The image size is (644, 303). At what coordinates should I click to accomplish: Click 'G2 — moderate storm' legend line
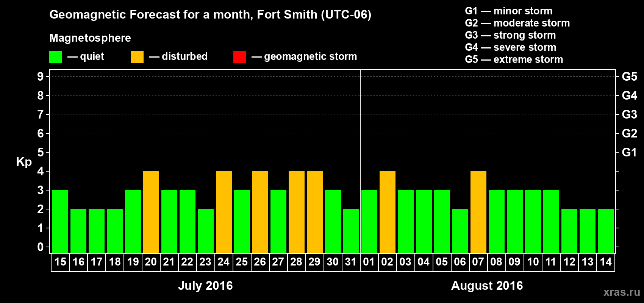517,23
